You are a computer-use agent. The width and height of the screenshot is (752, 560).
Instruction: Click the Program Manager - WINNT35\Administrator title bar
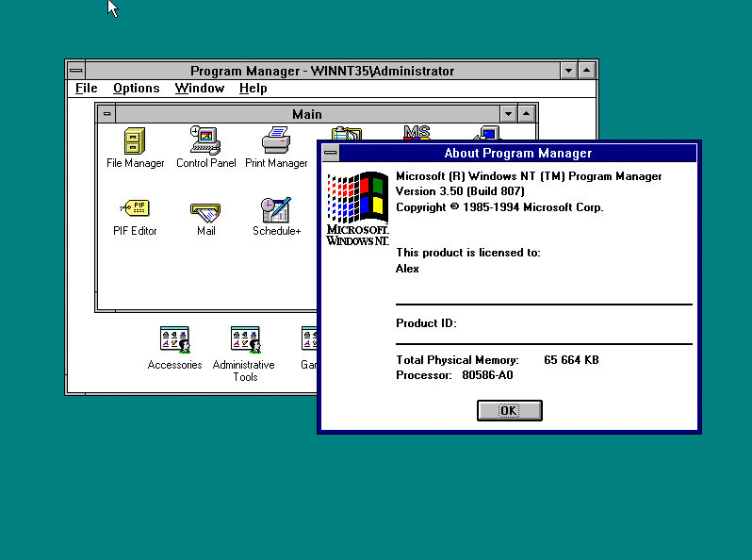(x=322, y=71)
